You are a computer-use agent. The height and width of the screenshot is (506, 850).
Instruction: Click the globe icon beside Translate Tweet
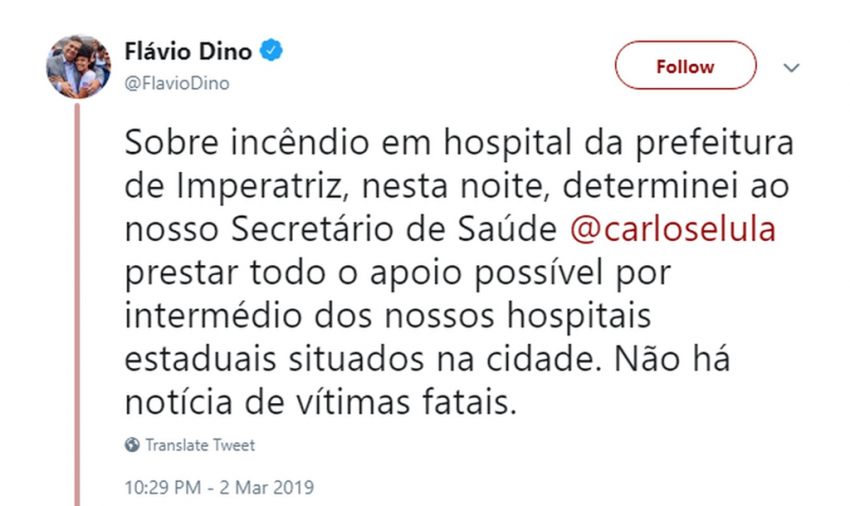[x=132, y=445]
